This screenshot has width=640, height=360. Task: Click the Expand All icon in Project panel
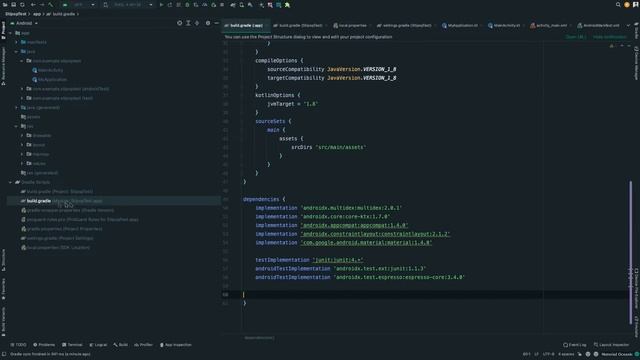pos(188,23)
